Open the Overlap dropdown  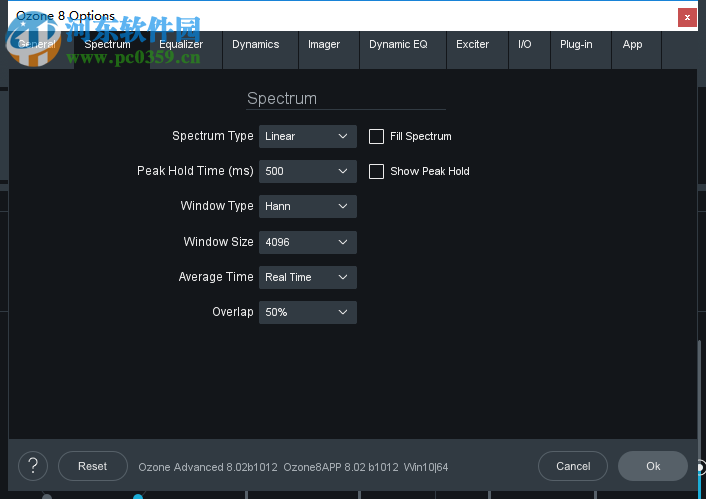308,312
